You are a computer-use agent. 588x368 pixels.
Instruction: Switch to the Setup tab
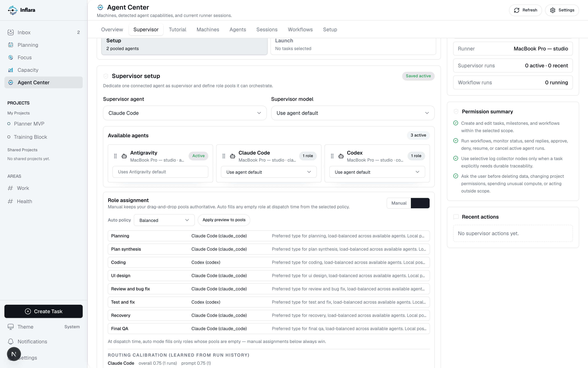click(330, 29)
